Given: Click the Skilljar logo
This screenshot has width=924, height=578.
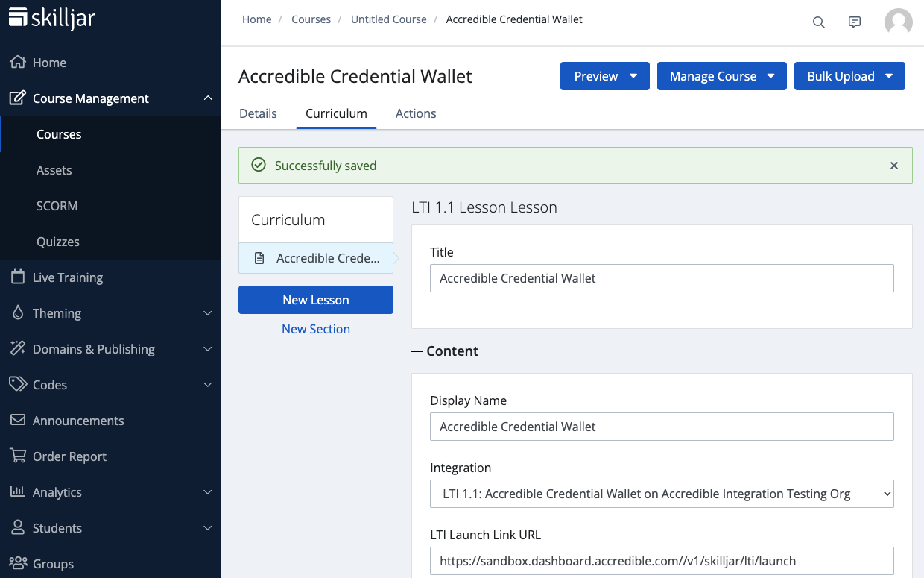Looking at the screenshot, I should pyautogui.click(x=52, y=18).
